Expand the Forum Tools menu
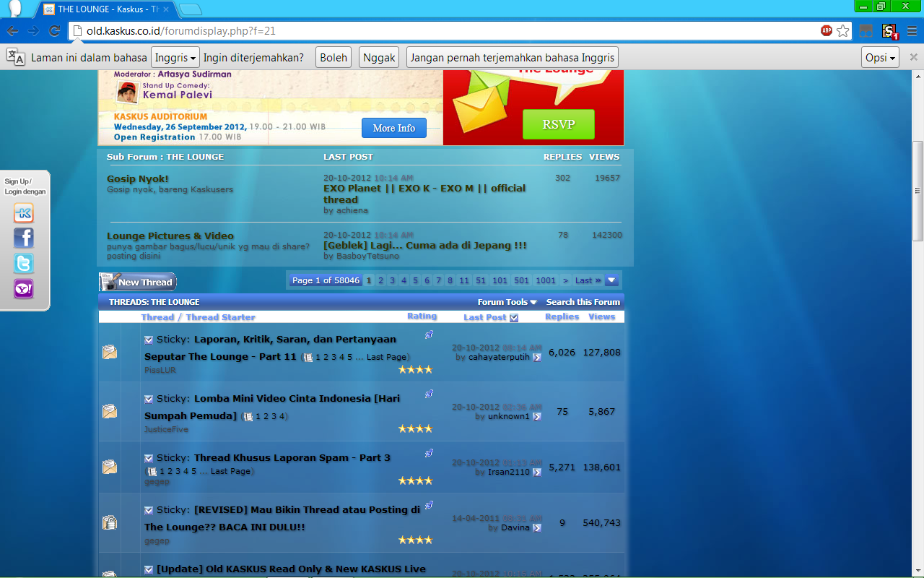The height and width of the screenshot is (578, 924). [507, 302]
